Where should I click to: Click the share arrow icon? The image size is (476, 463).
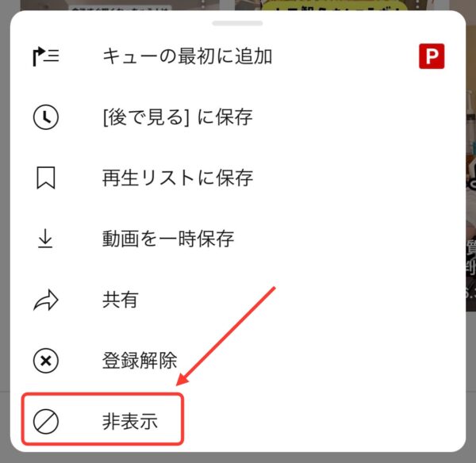[46, 300]
